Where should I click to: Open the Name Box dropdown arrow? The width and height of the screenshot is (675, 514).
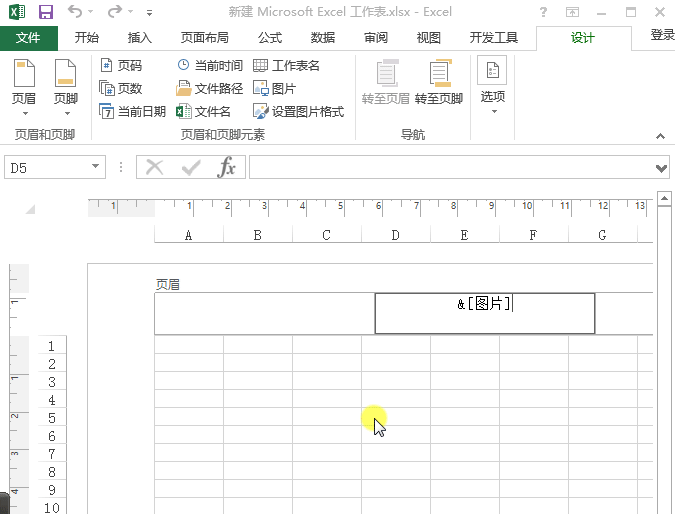pos(96,167)
